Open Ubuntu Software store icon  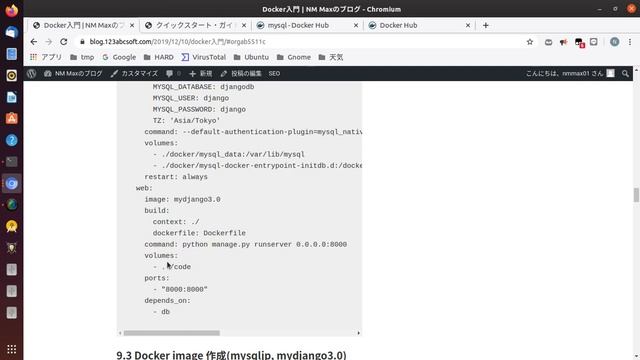click(11, 118)
